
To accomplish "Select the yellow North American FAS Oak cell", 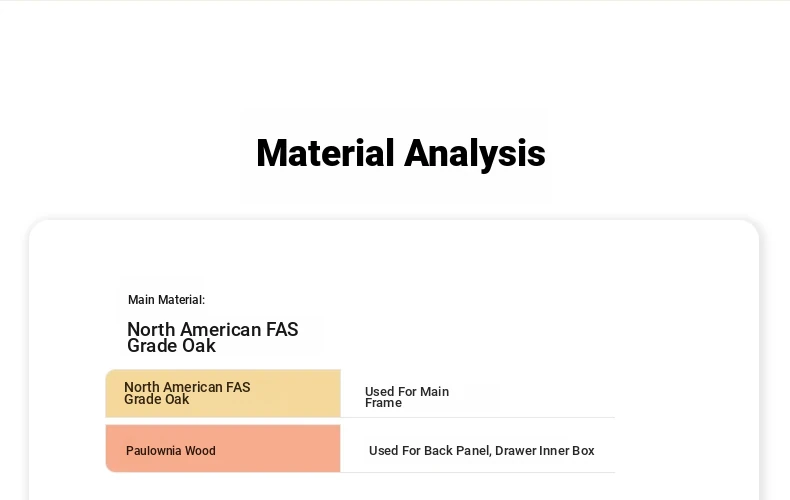I will [x=223, y=393].
